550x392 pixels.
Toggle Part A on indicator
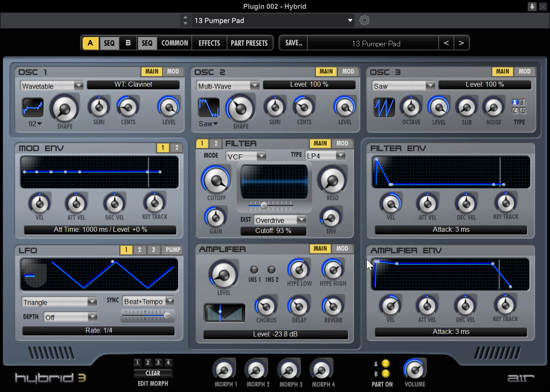pyautogui.click(x=385, y=364)
